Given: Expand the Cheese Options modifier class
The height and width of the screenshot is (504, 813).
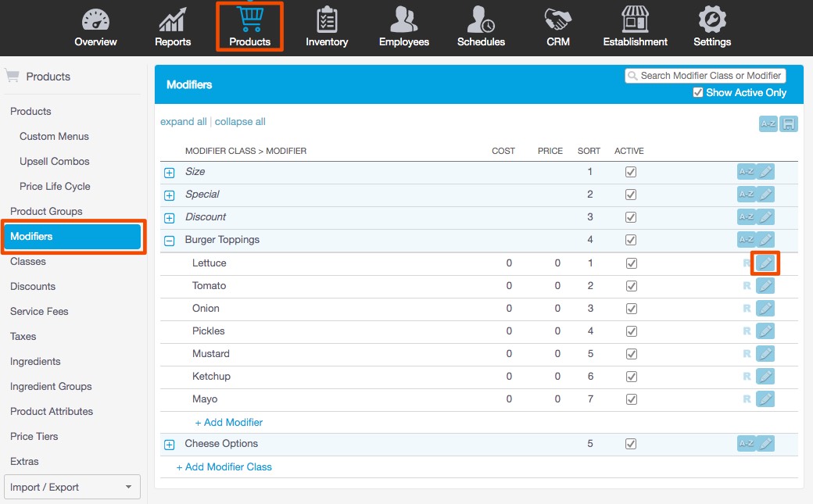Looking at the screenshot, I should [170, 445].
